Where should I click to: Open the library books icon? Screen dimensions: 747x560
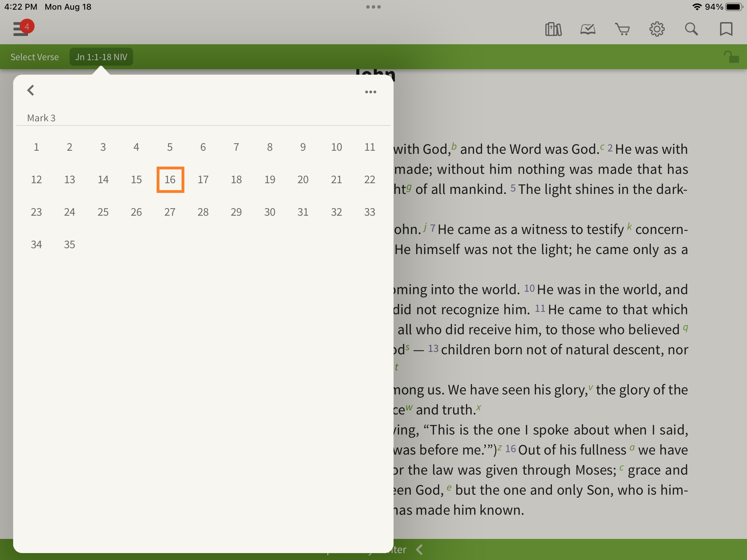point(553,29)
